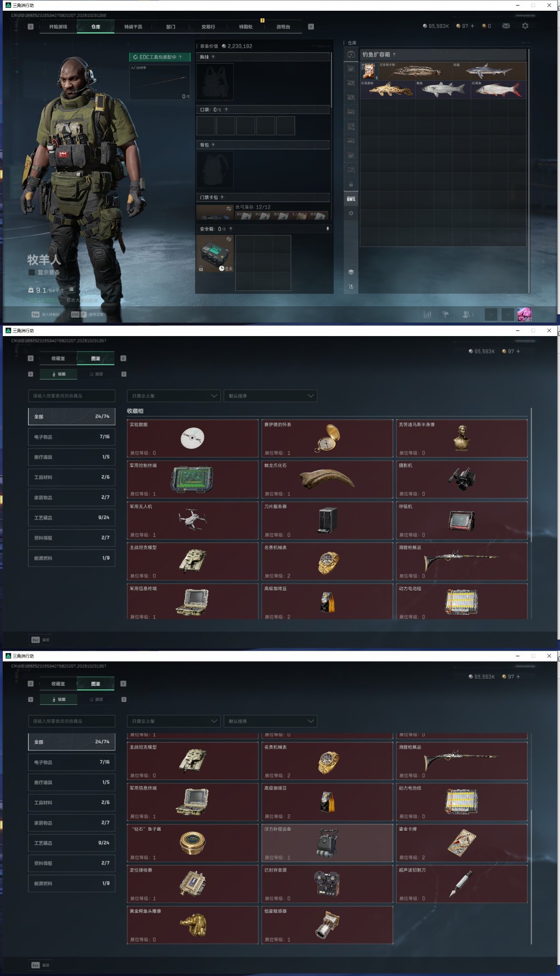Image resolution: width=560 pixels, height=976 pixels.
Task: Select the 限定 toggle in the middle window
Action: pyautogui.click(x=97, y=374)
